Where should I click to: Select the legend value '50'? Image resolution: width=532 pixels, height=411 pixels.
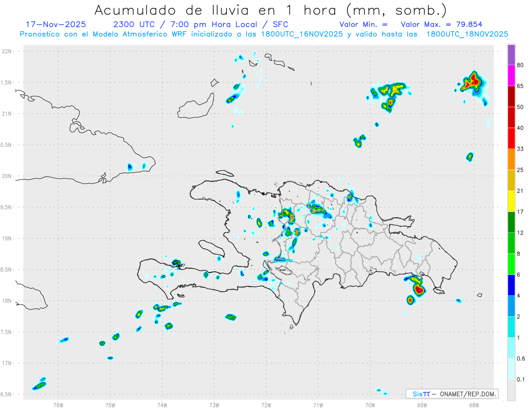pos(520,107)
